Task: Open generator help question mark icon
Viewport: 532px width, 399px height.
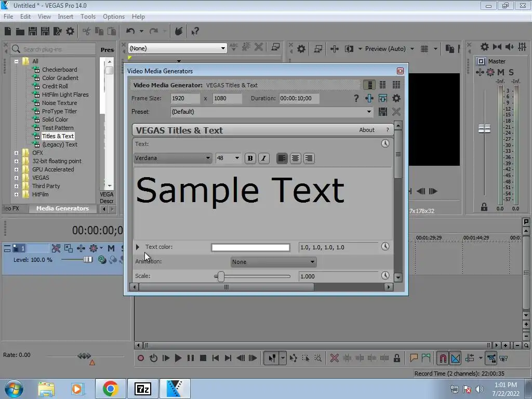Action: [x=356, y=98]
